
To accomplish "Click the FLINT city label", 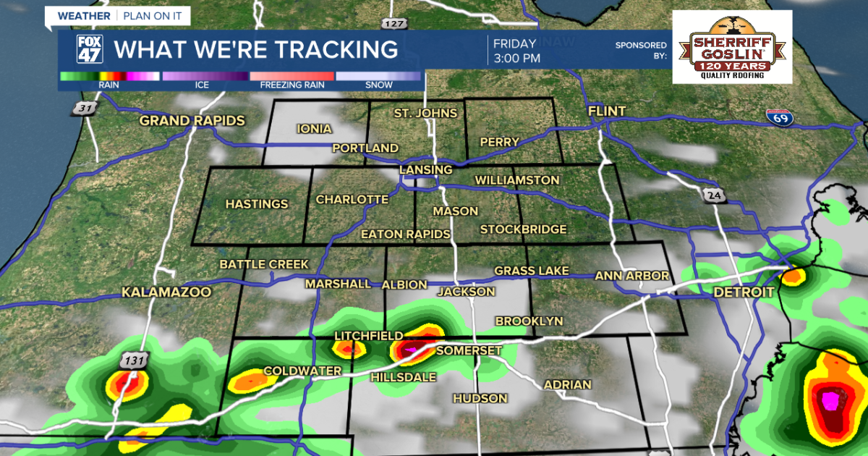I will click(606, 111).
